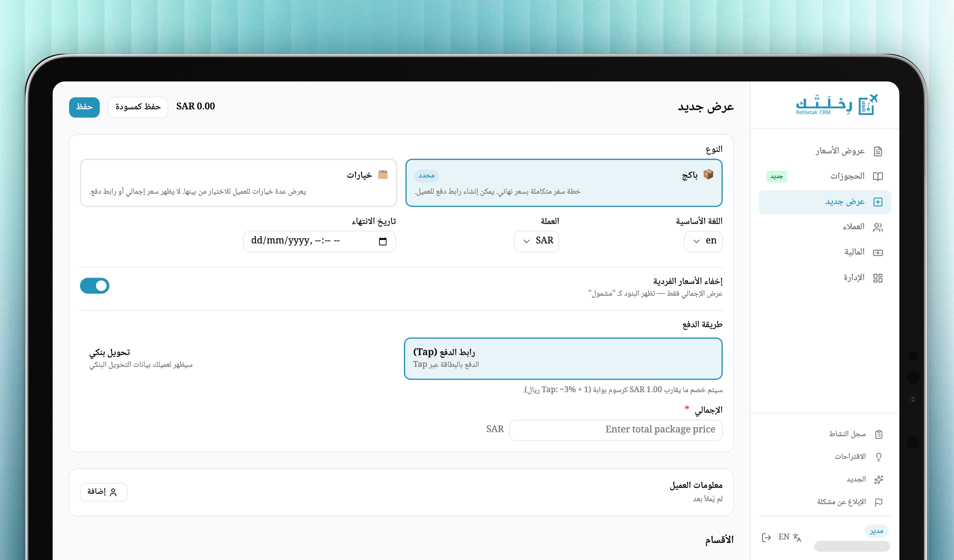This screenshot has height=560, width=954.
Task: Open الإبلاغ عن مشكلة report link
Action: 825,502
